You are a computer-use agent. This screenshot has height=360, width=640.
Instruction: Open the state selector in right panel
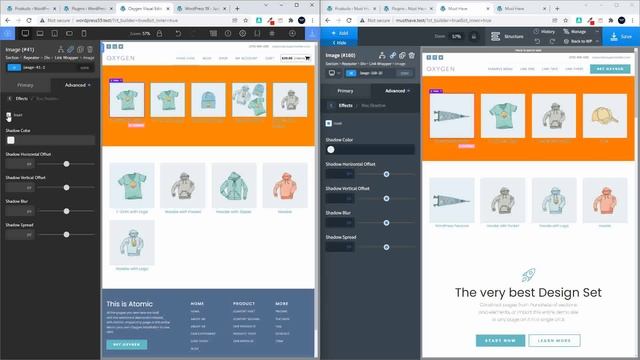pos(404,73)
